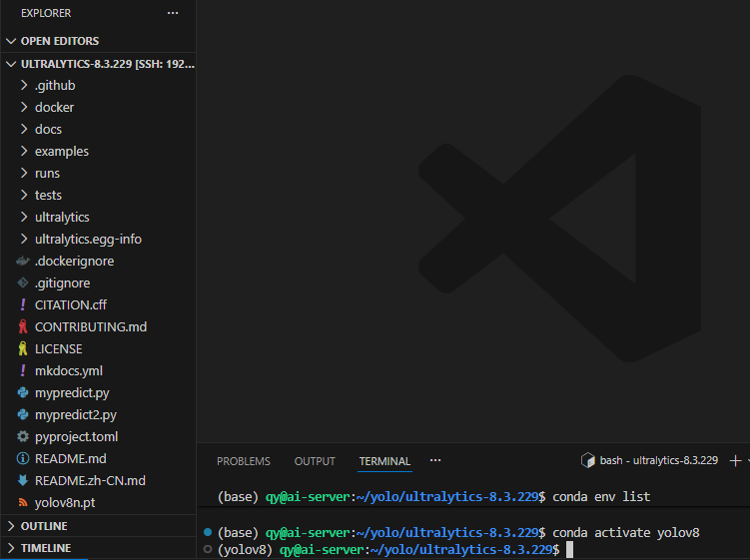Click the mypredict2.py Python icon
Viewport: 750px width, 560px height.
pyautogui.click(x=23, y=414)
